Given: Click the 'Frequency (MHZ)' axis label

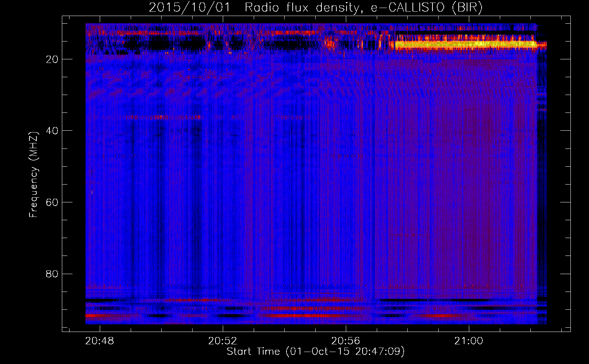Looking at the screenshot, I should tap(33, 175).
